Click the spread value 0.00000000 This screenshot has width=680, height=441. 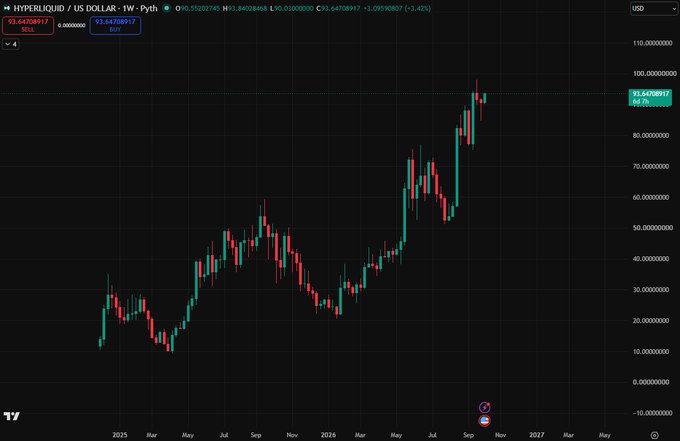pyautogui.click(x=72, y=26)
